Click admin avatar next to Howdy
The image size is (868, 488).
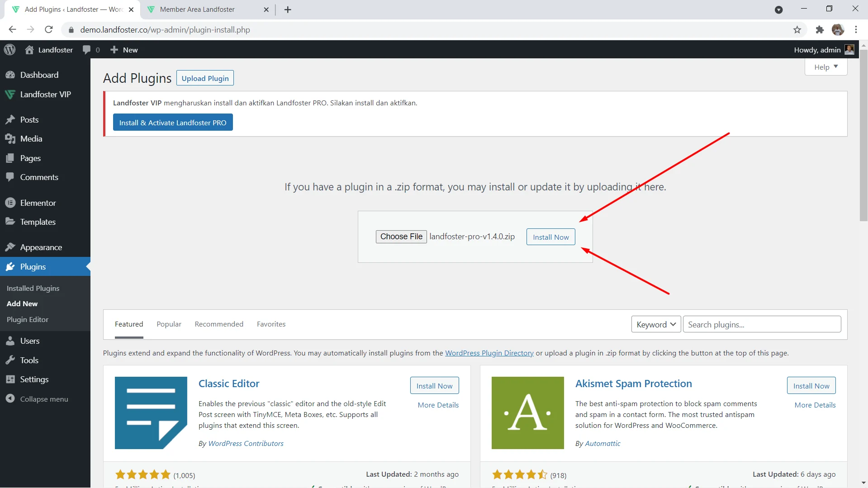pos(849,50)
